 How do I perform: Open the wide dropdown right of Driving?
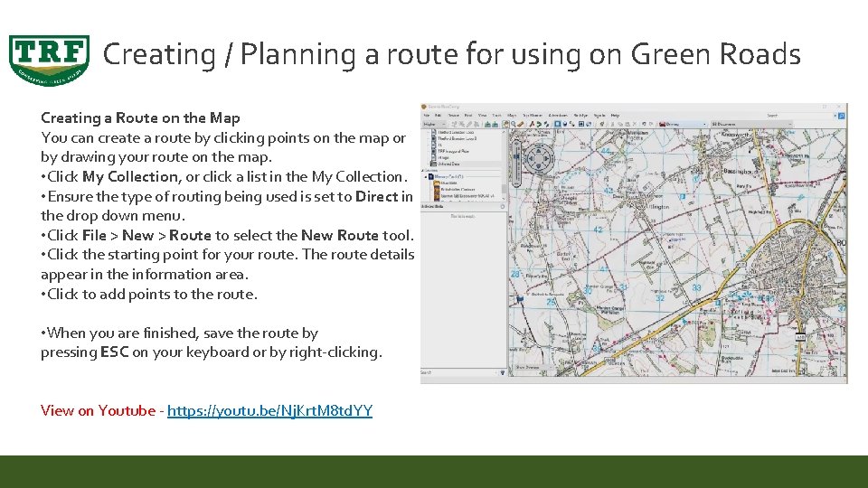click(x=751, y=124)
